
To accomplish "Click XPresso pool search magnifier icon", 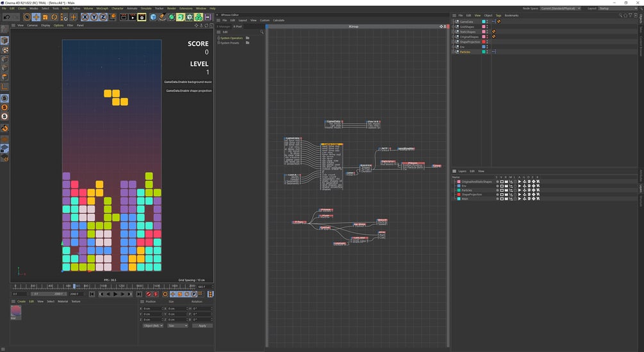I will coord(261,32).
